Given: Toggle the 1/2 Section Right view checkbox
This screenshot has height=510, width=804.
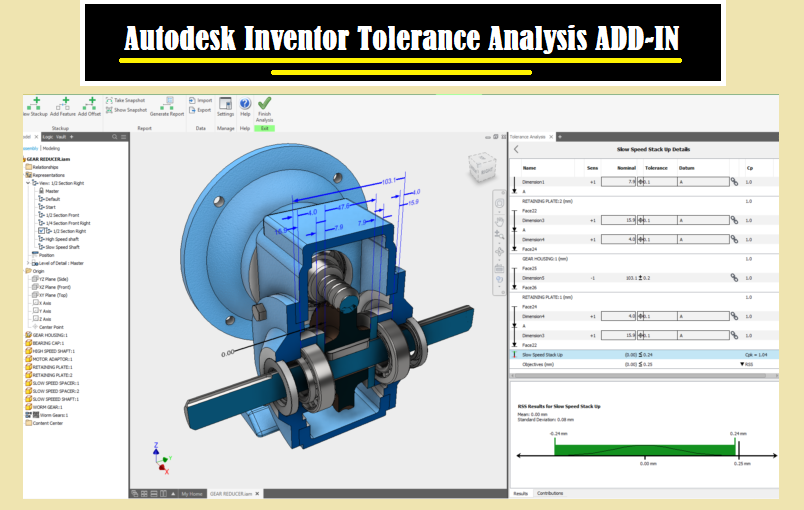Looking at the screenshot, I should point(42,231).
